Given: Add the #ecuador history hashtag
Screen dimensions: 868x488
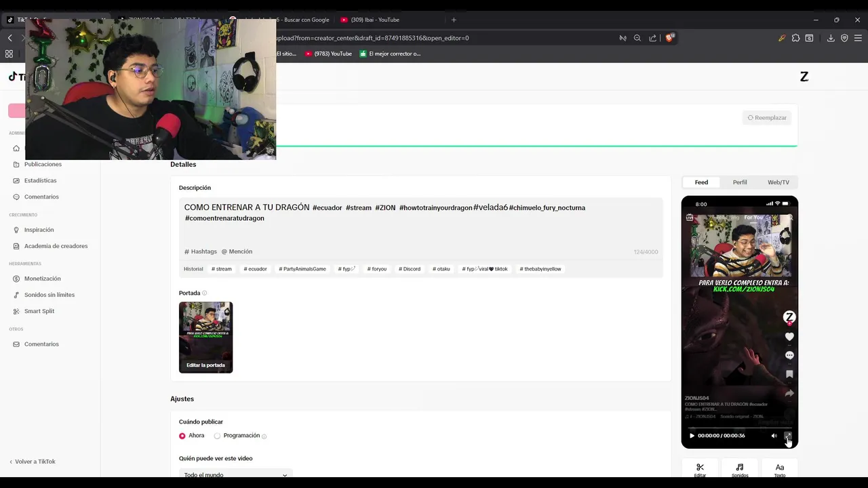Looking at the screenshot, I should 256,269.
